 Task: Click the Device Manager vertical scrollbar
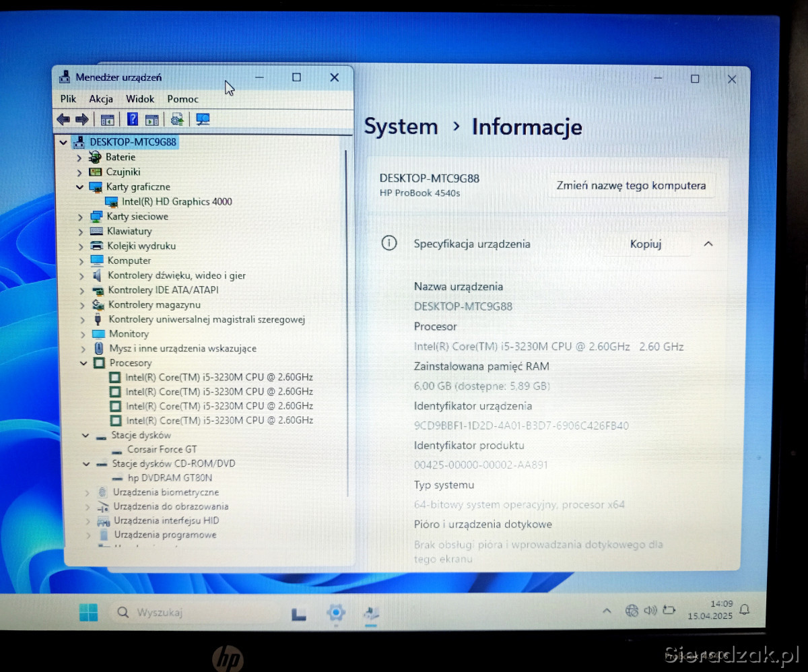pos(347,323)
